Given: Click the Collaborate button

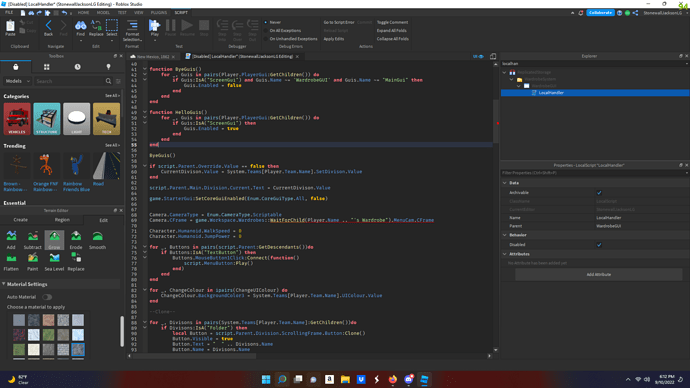Looking at the screenshot, I should (x=600, y=13).
